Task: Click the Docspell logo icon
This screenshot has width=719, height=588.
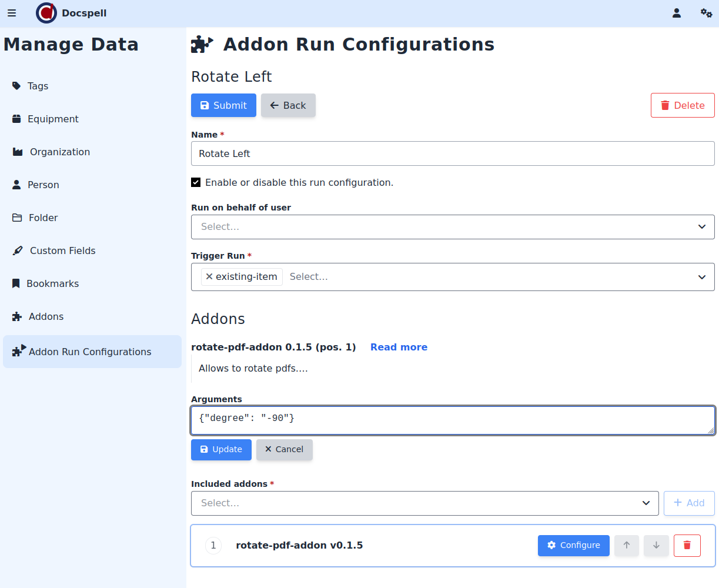Action: pos(46,13)
